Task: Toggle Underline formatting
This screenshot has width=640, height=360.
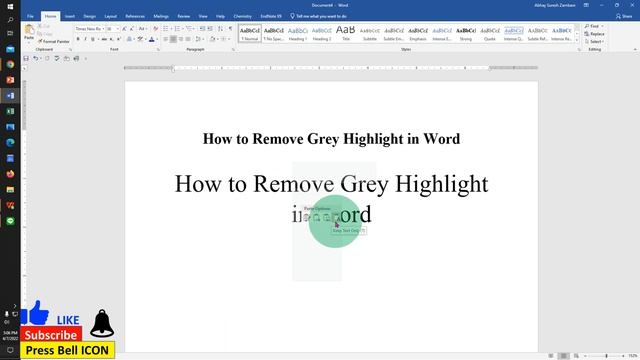Action: pyautogui.click(x=93, y=39)
